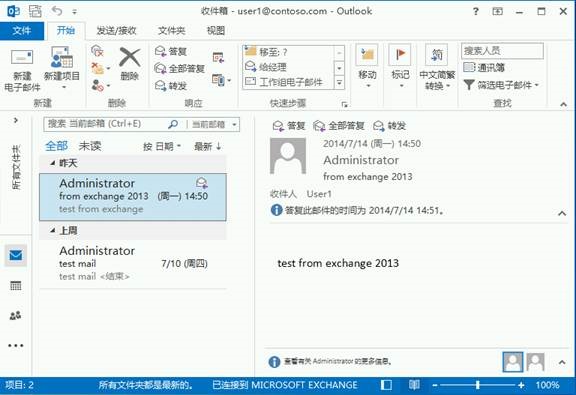Open the Mail navigation icon
The width and height of the screenshot is (576, 395).
pos(15,255)
